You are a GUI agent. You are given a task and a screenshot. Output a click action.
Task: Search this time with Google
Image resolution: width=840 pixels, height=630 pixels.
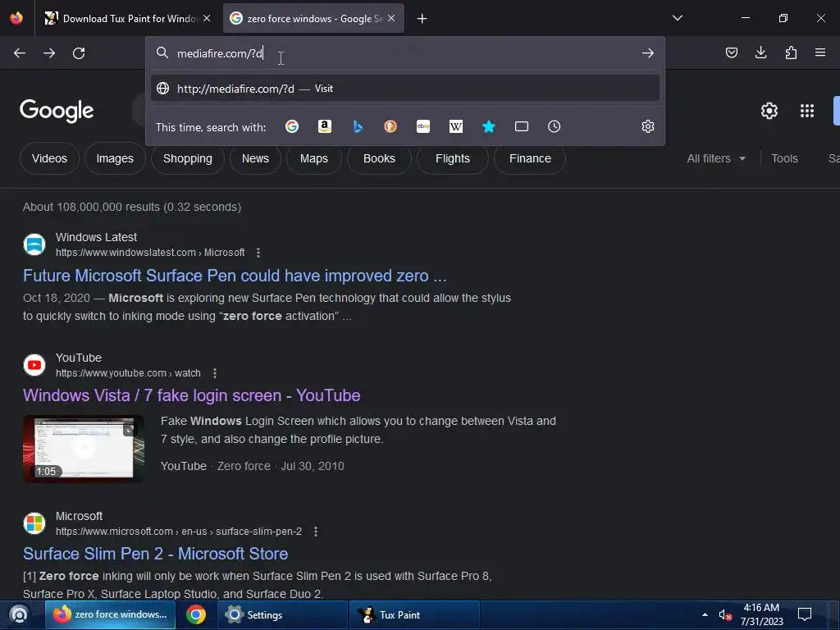[292, 126]
